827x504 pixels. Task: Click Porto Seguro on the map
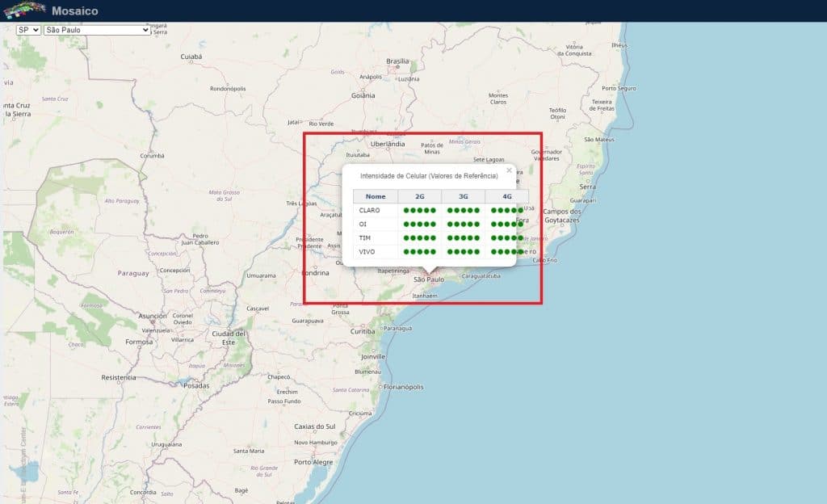(x=619, y=89)
